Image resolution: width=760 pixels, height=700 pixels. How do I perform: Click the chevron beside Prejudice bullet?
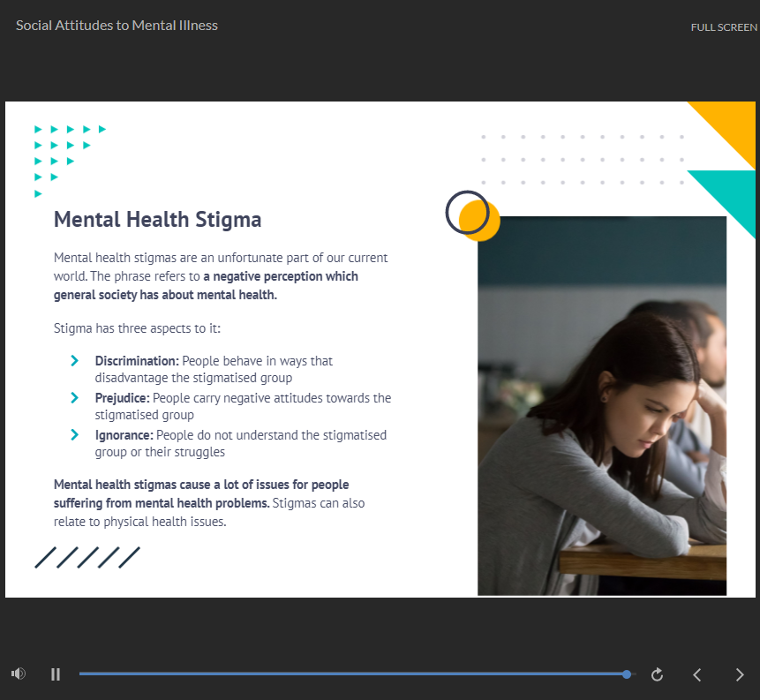tap(75, 398)
